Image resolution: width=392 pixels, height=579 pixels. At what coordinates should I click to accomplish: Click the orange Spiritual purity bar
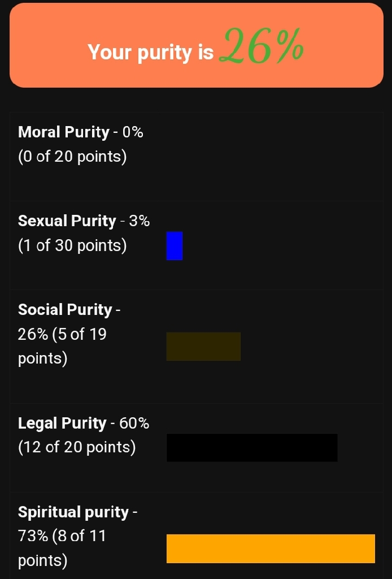tap(271, 548)
